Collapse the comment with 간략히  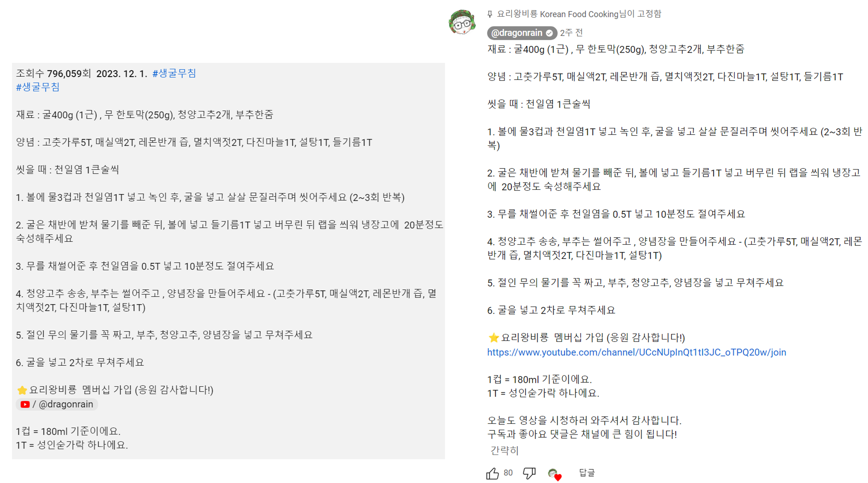(504, 450)
